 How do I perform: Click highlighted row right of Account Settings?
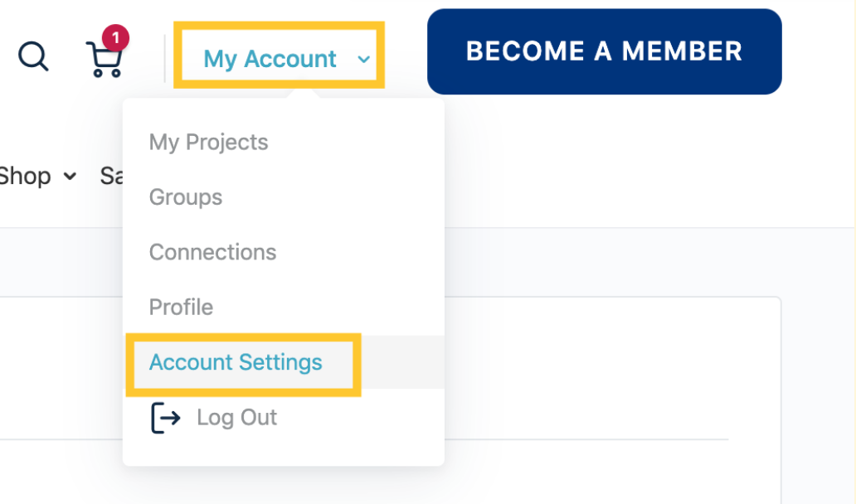[403, 362]
